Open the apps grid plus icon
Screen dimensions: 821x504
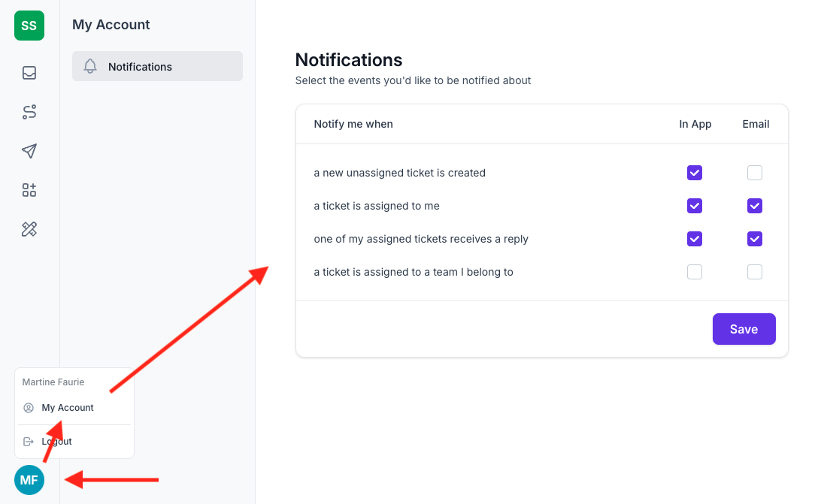pyautogui.click(x=29, y=190)
